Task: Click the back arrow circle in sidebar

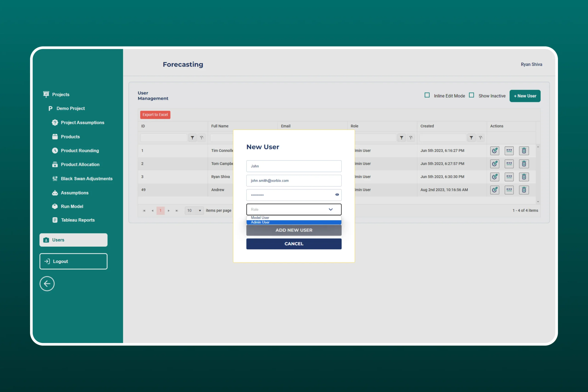Action: coord(47,284)
